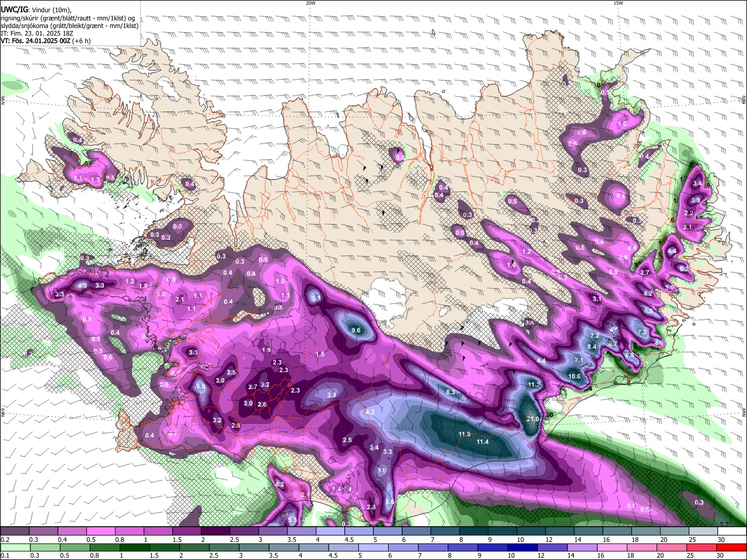Click the top-scale '0.2' legend label

point(5,540)
